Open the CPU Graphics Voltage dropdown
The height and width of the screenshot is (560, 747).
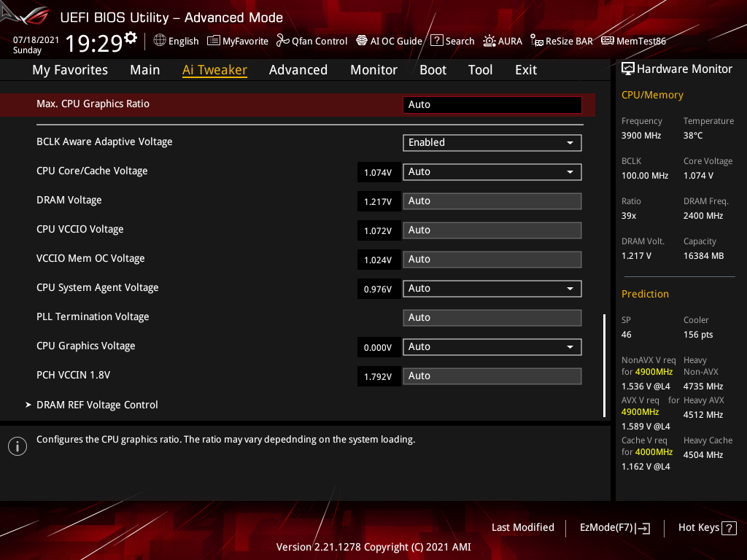tap(570, 346)
